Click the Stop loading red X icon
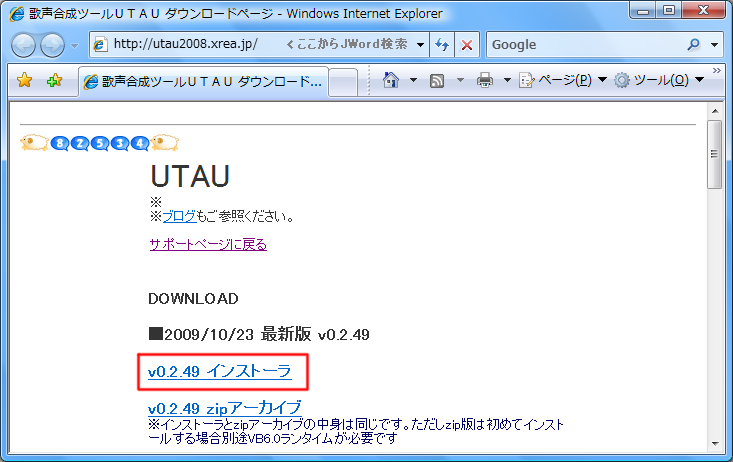Screen dimensions: 733x462 pos(467,45)
